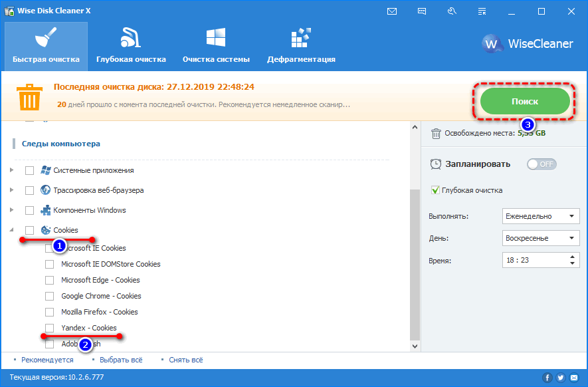Switch to Глубокая очистка tab

pos(131,45)
